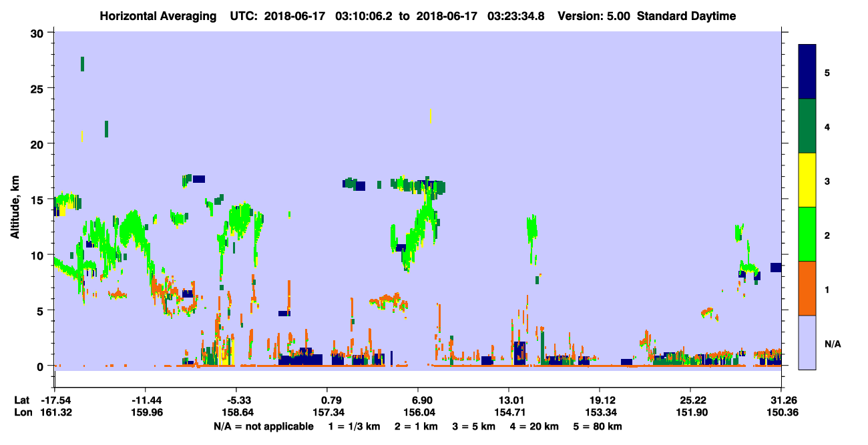
Task: Click the altitude tick label 25
Action: click(x=39, y=88)
